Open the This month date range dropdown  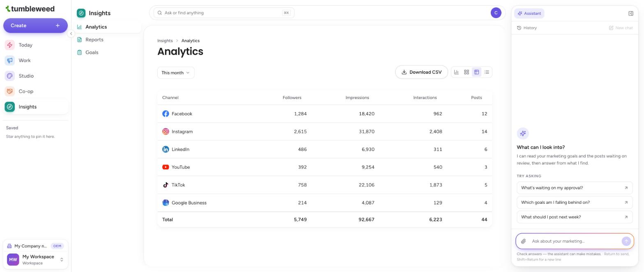click(176, 73)
